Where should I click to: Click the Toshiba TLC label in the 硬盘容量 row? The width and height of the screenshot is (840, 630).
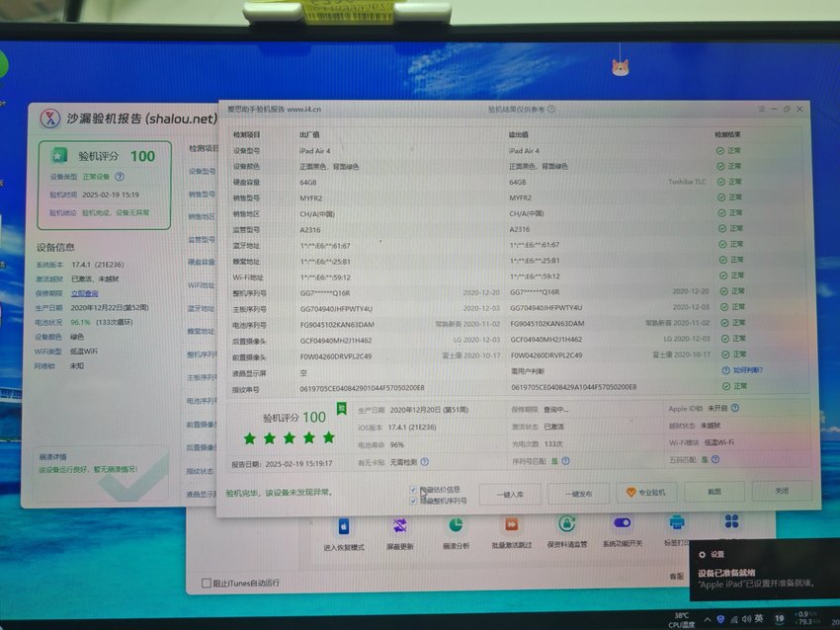click(x=687, y=182)
